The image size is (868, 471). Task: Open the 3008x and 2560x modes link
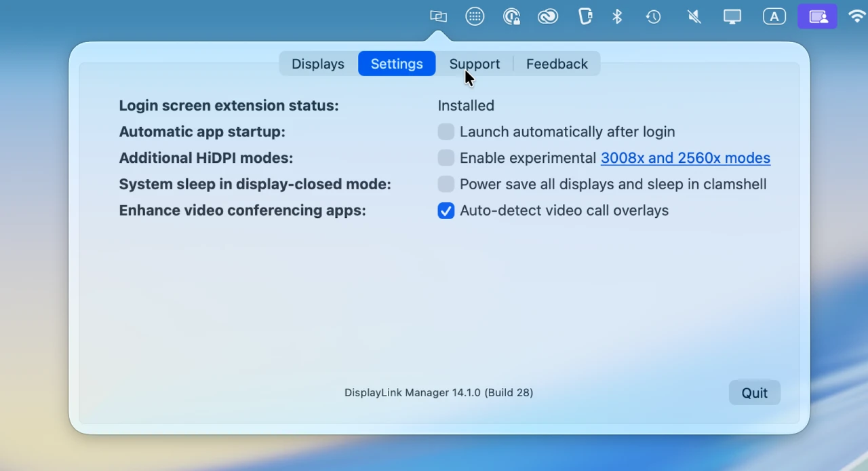(x=685, y=157)
